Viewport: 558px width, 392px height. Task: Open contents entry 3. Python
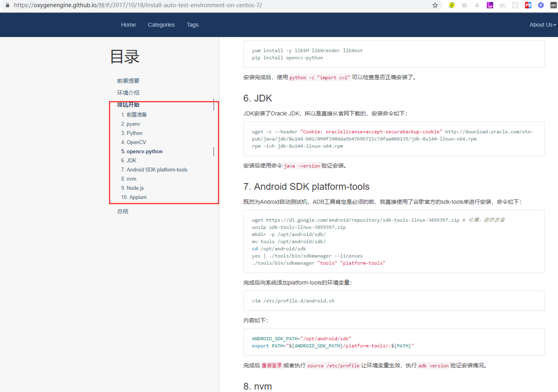pos(131,133)
